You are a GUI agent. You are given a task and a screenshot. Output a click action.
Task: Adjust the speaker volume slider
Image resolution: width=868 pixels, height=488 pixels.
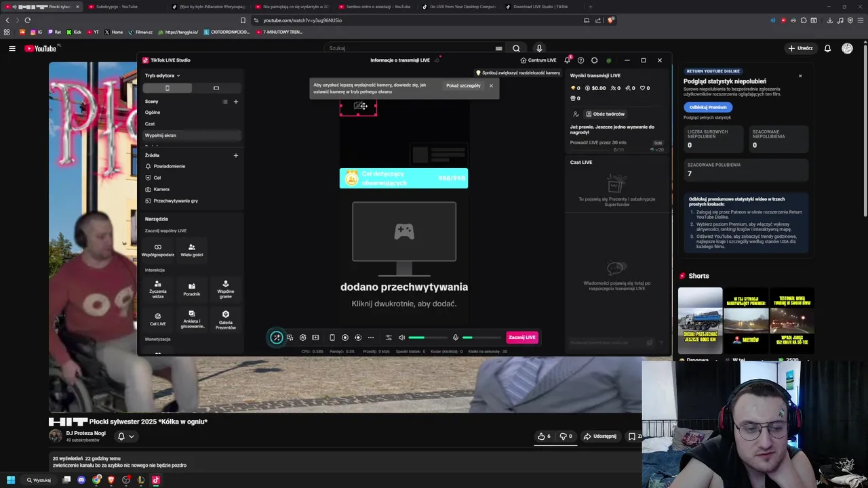427,338
